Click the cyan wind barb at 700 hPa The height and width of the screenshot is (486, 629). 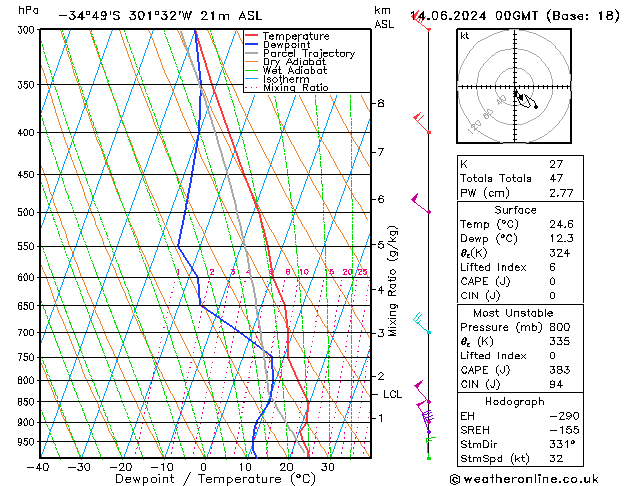(422, 323)
